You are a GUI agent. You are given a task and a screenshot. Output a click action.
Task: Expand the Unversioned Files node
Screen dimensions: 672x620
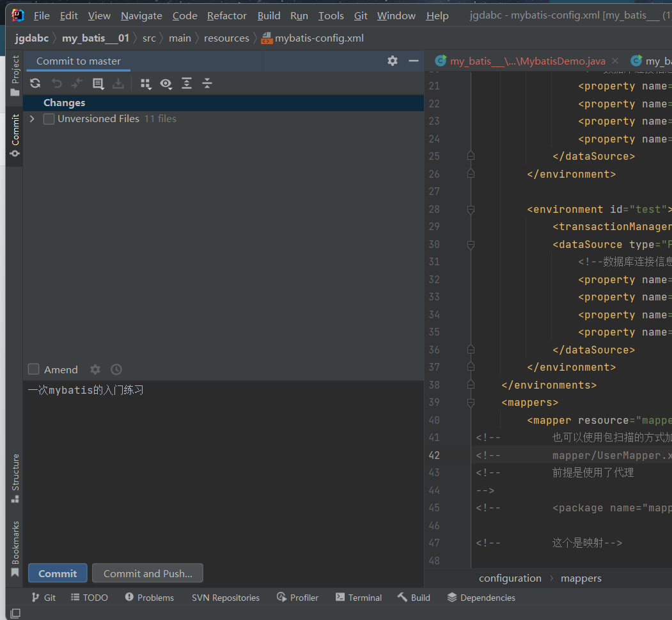[32, 119]
